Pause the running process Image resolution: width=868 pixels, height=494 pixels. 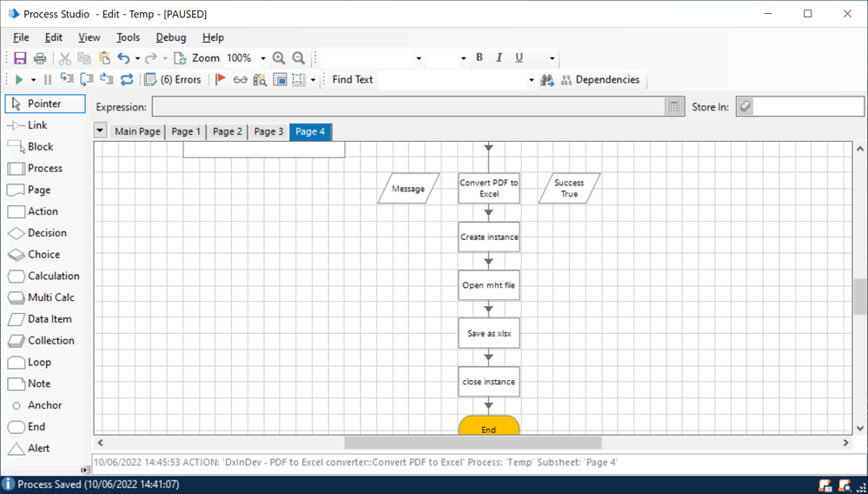tap(48, 80)
